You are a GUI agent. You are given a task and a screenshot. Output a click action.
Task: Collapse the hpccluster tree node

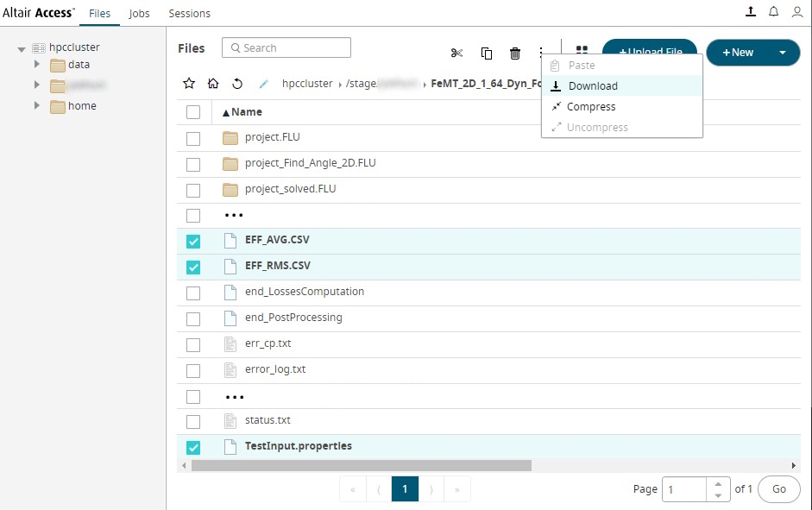pyautogui.click(x=22, y=48)
